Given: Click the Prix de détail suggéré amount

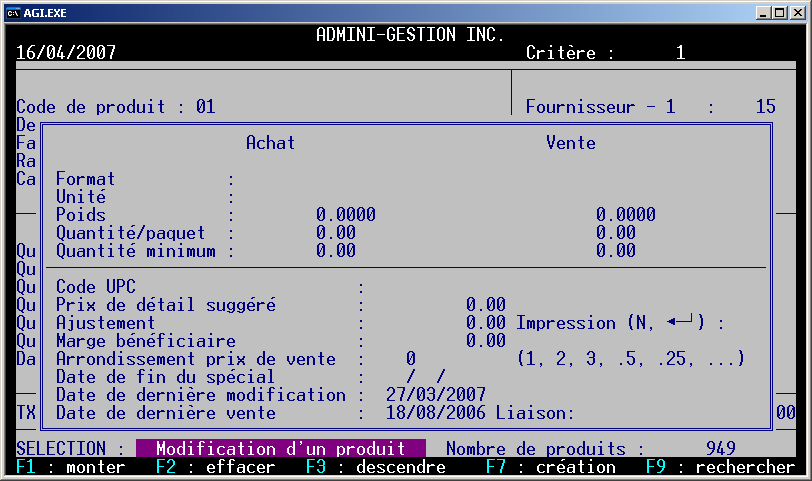Looking at the screenshot, I should (x=486, y=305).
